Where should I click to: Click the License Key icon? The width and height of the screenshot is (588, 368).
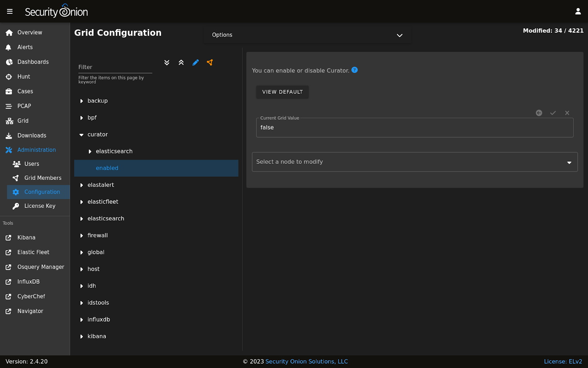pyautogui.click(x=16, y=206)
